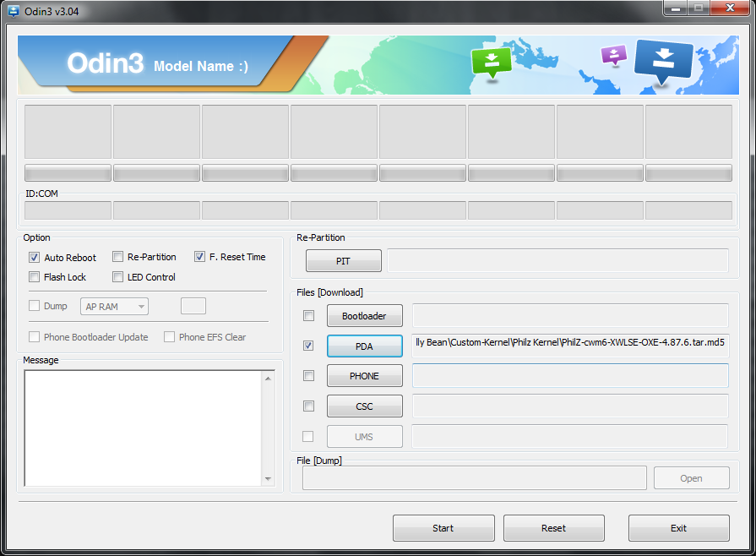The width and height of the screenshot is (756, 556).
Task: Click inside the Message log box
Action: (143, 428)
